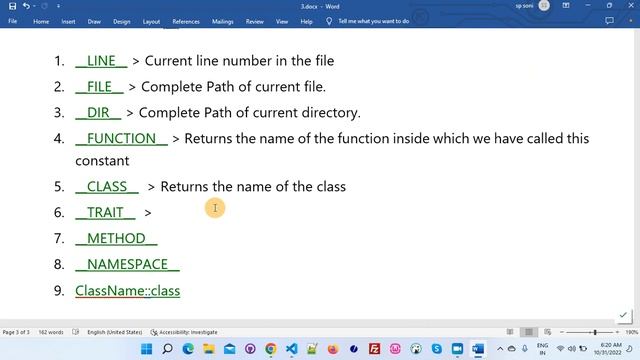640x360 pixels.
Task: Open the 162 words word count
Action: 51,332
